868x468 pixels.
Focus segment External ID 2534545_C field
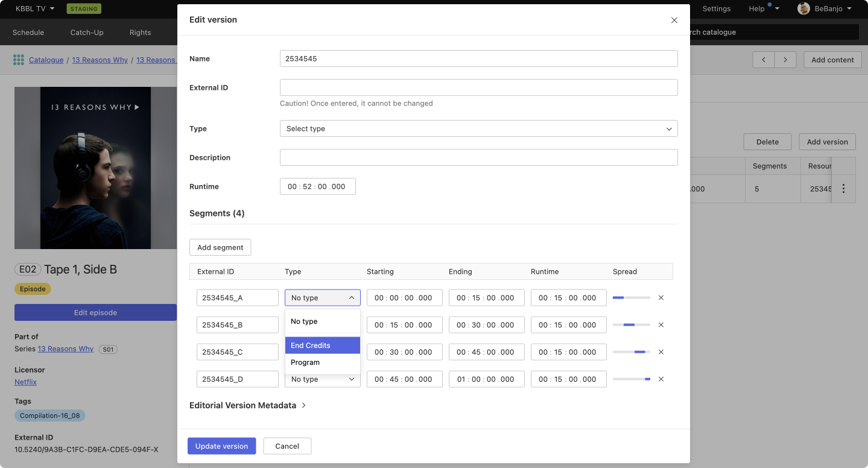pyautogui.click(x=238, y=352)
